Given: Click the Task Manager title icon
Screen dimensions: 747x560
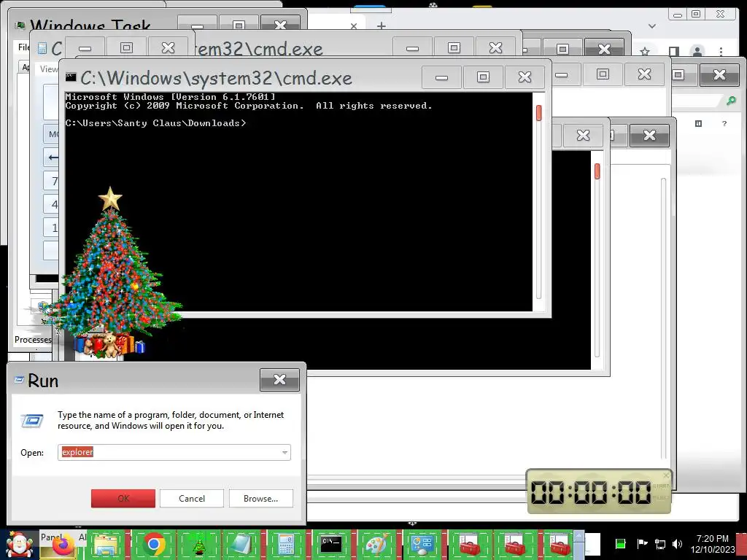Looking at the screenshot, I should (x=20, y=26).
